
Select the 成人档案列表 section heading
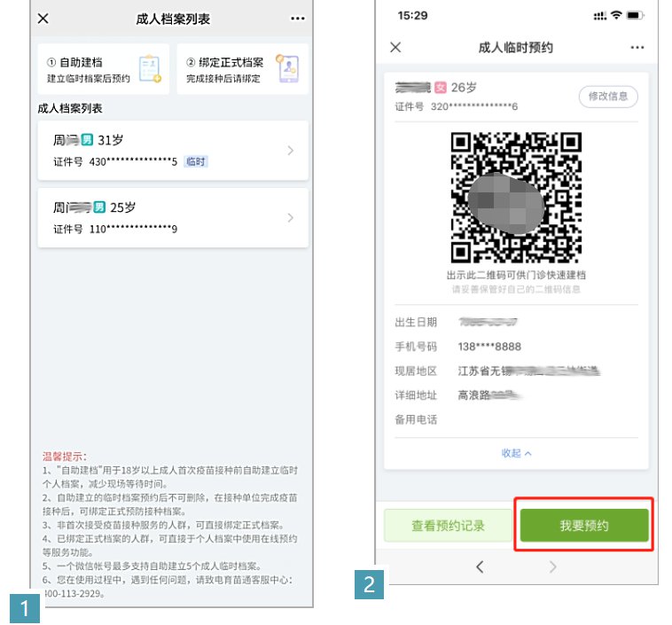click(70, 108)
